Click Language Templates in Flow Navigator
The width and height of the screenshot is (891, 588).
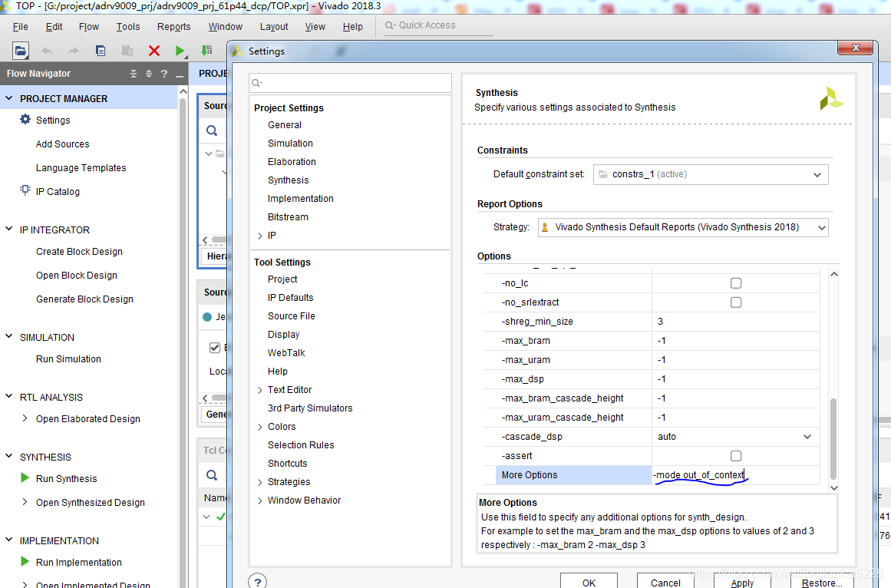(x=81, y=168)
